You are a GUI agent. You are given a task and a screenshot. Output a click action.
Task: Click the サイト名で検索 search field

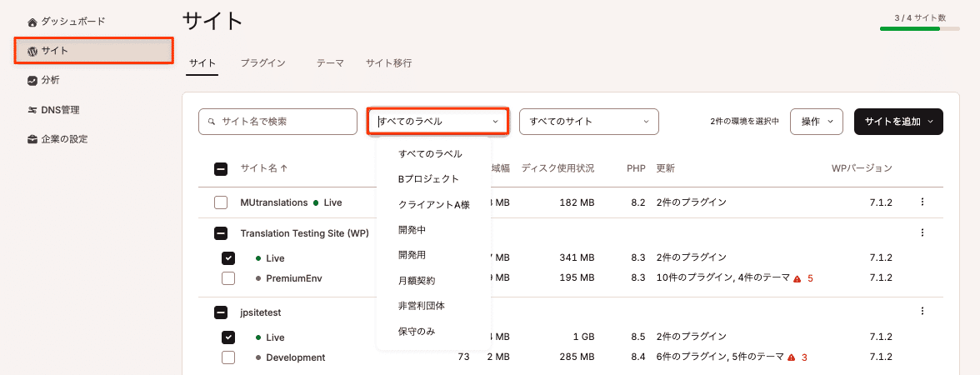pyautogui.click(x=278, y=122)
